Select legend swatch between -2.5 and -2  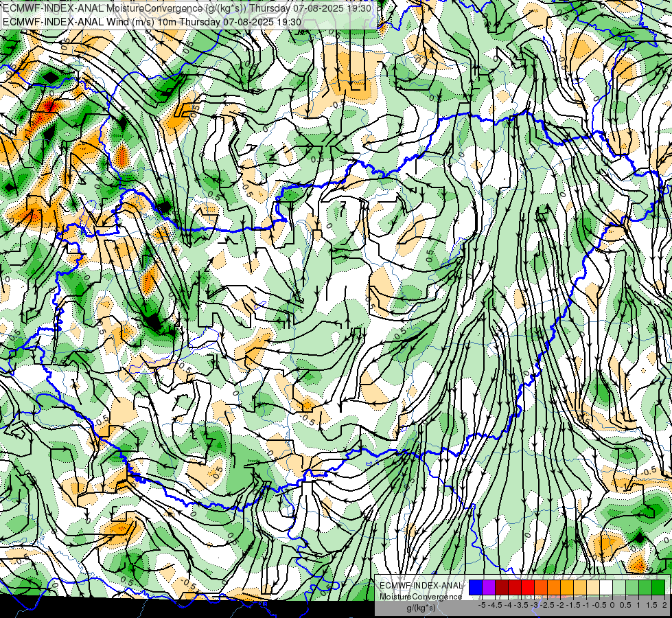click(x=554, y=588)
